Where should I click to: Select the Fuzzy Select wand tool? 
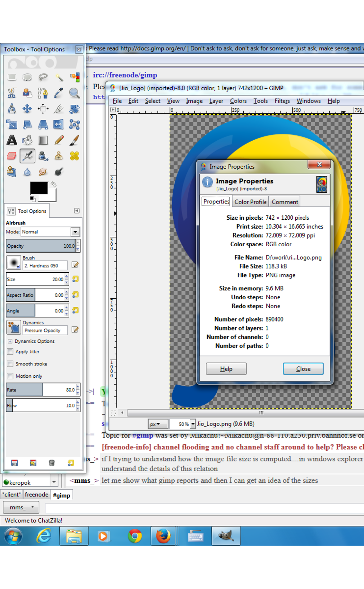(x=59, y=77)
